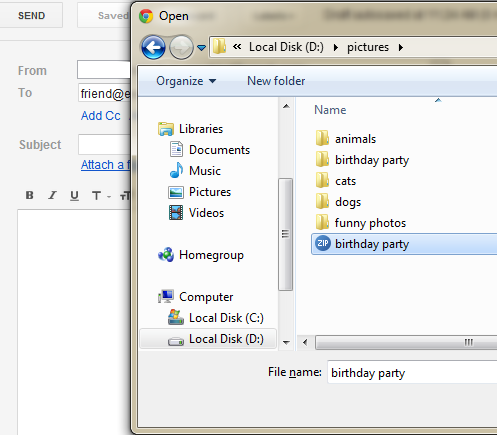Click the horizontal scrollbar thumb
The image size is (497, 435).
(406, 343)
